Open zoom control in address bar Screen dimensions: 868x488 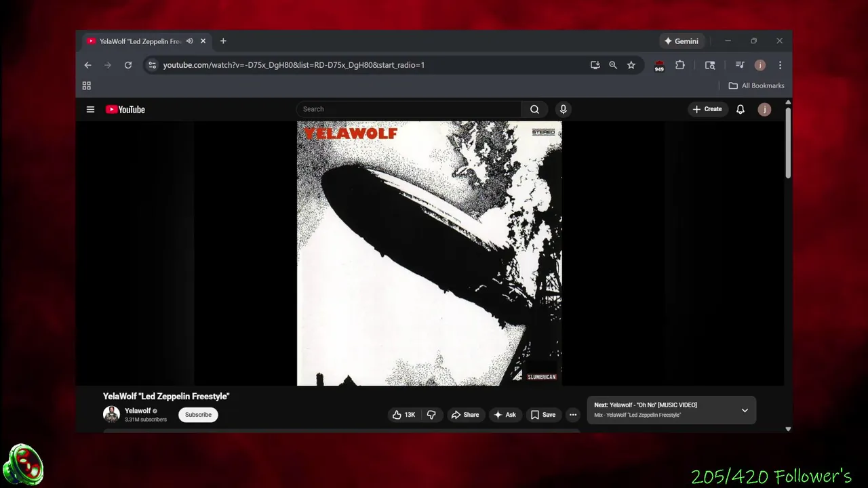[x=613, y=65]
